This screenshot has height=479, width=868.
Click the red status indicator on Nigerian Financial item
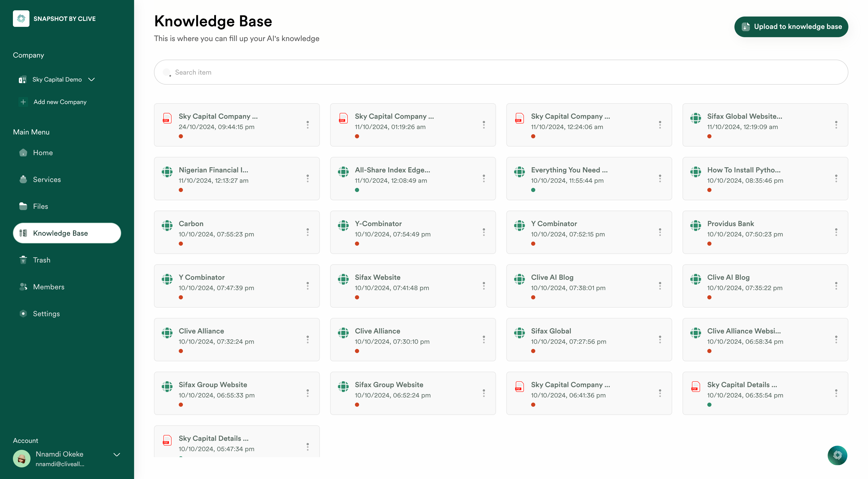[x=181, y=190]
